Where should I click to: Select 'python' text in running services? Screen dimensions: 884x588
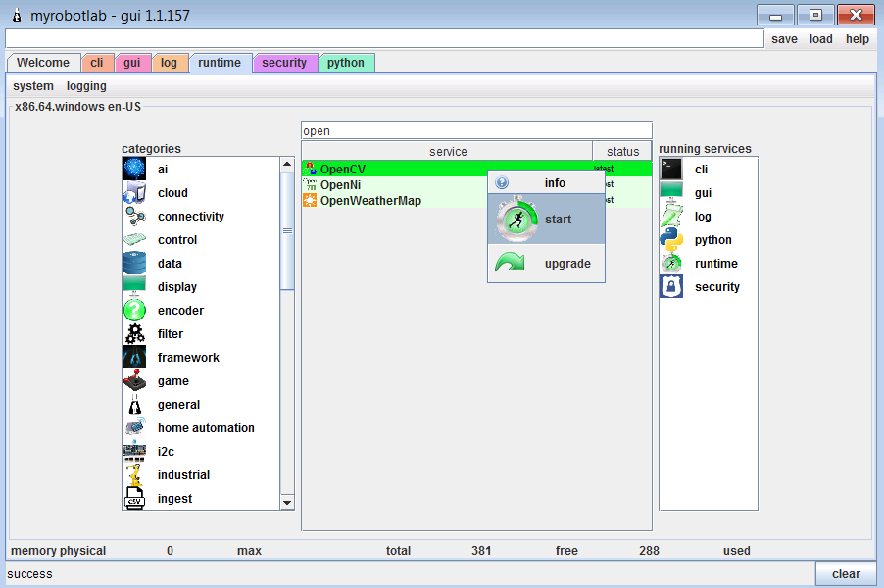click(x=713, y=240)
